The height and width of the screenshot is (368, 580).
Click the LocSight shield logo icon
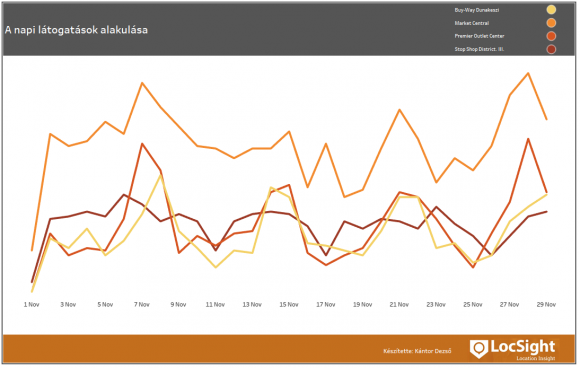click(479, 349)
